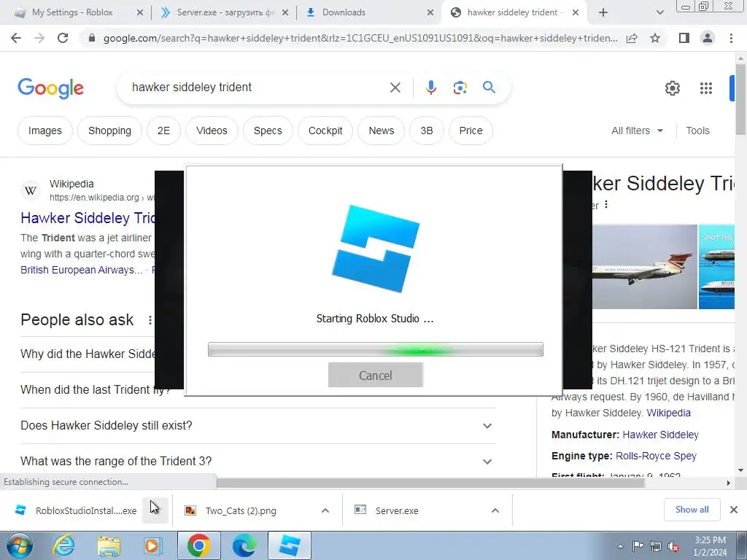This screenshot has width=747, height=560.
Task: Start voice search with the microphone icon
Action: pos(430,87)
